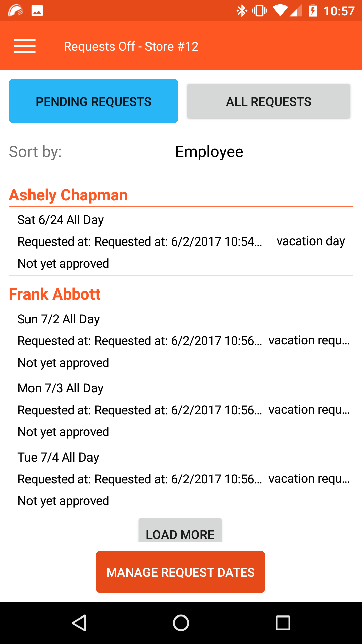
Task: Open the hamburger navigation menu
Action: click(x=25, y=46)
